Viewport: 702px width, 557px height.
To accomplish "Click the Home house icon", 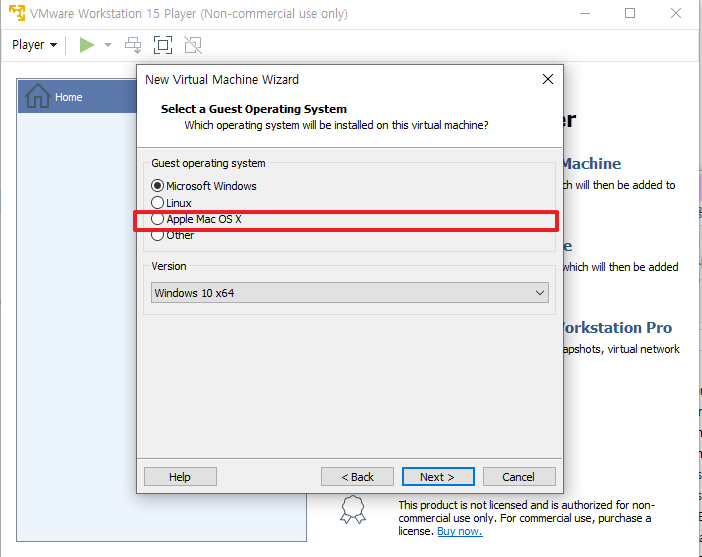I will coord(38,96).
